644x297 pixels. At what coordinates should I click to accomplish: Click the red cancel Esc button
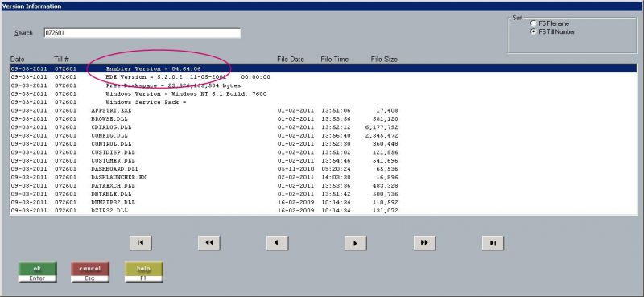90,272
